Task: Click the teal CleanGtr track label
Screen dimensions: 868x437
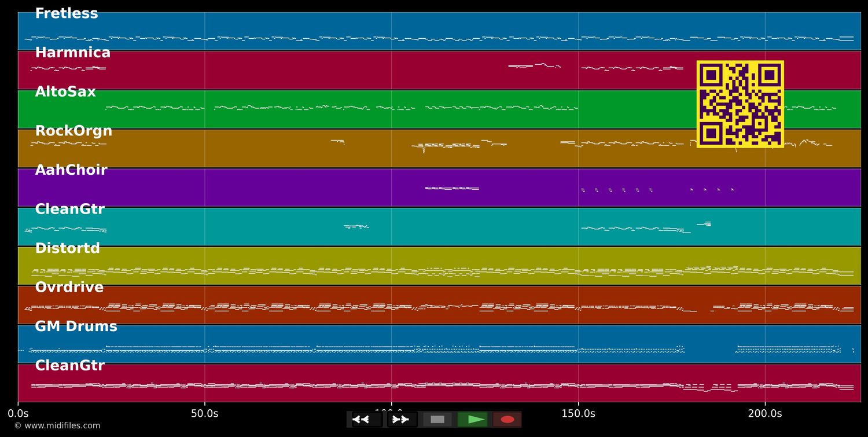Action: pos(70,210)
